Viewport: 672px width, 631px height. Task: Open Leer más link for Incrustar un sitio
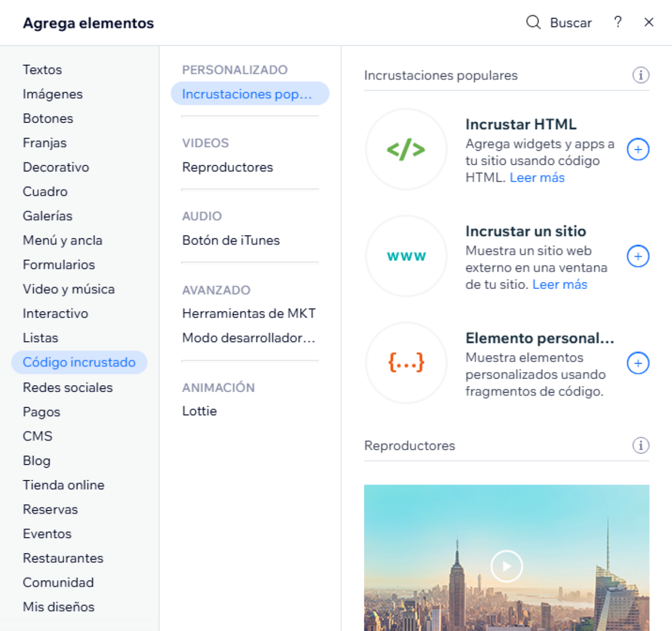(x=559, y=284)
